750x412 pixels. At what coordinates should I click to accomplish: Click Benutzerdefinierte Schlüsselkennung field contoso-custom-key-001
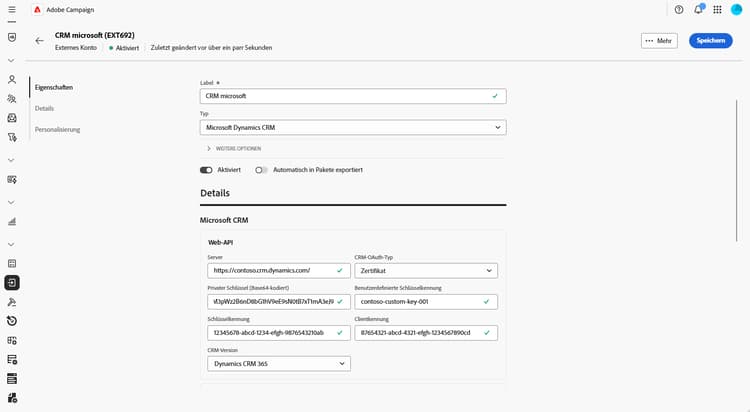(x=426, y=301)
